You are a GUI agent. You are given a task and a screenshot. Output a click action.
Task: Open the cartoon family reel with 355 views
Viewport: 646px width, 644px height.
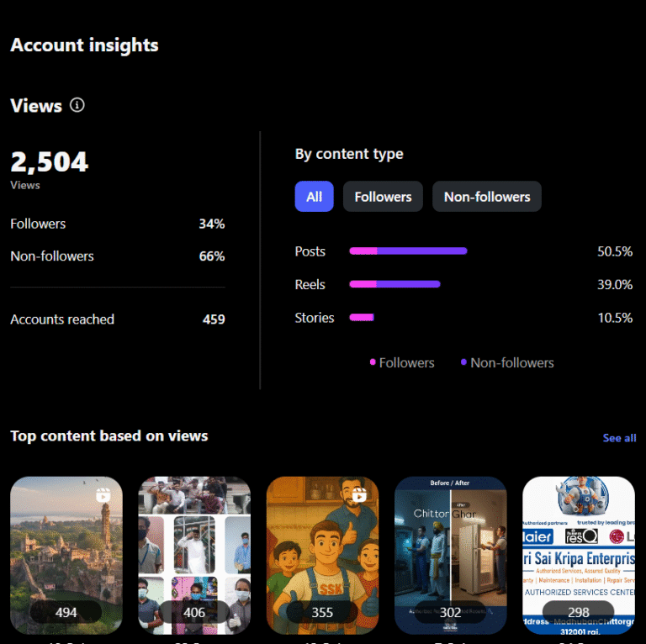322,555
